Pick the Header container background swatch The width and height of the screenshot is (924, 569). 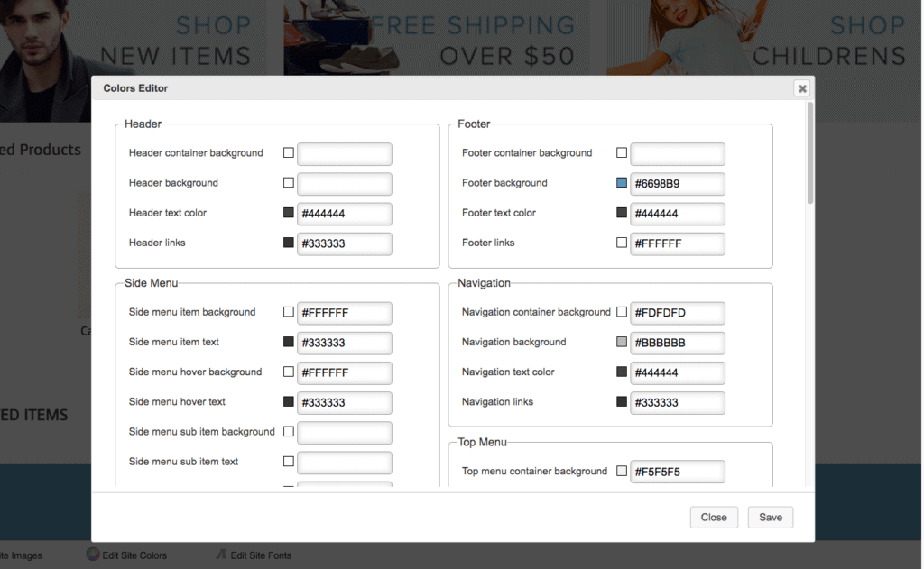click(288, 152)
